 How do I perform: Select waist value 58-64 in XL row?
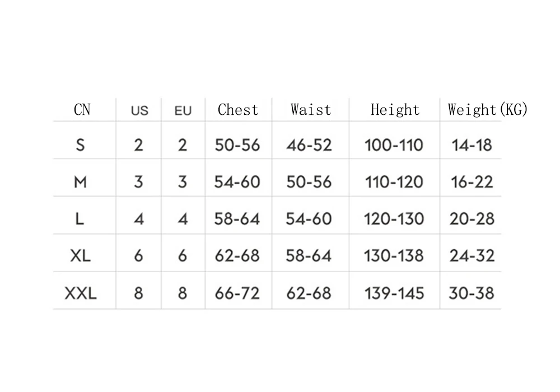click(309, 255)
